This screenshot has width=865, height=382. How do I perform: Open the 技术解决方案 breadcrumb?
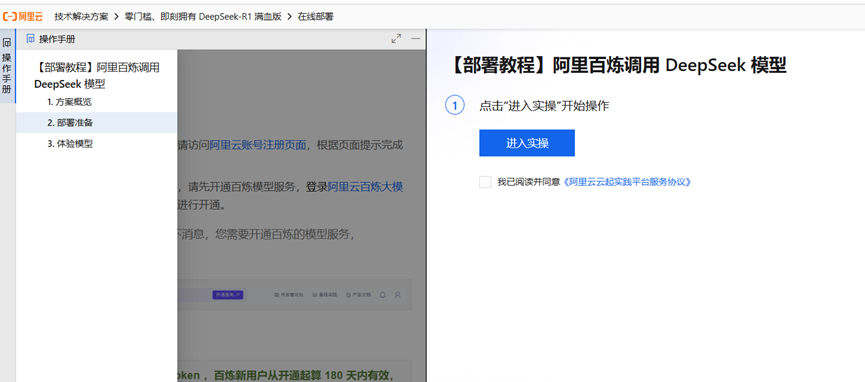pyautogui.click(x=81, y=17)
